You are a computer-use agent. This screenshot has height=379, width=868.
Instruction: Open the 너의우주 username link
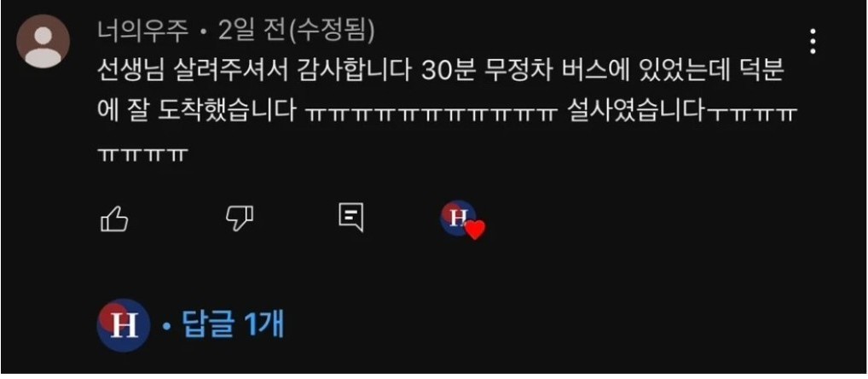143,33
